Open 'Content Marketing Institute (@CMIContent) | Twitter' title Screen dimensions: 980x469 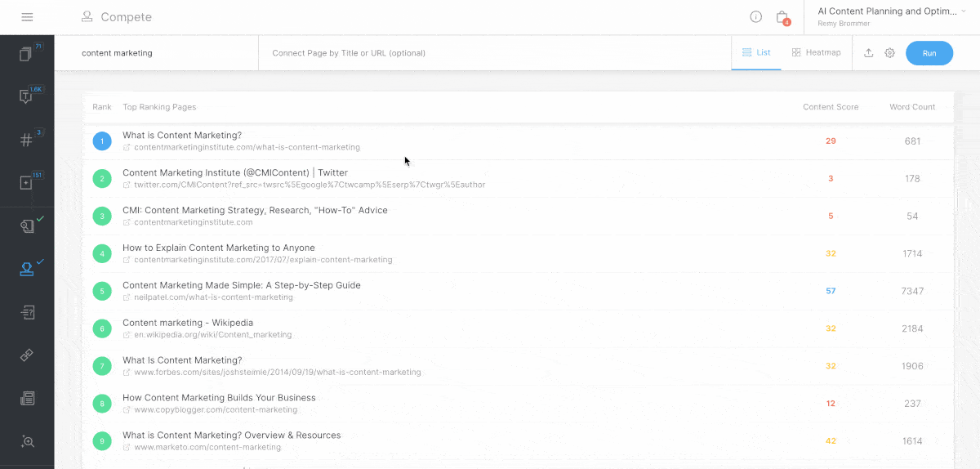pos(235,172)
